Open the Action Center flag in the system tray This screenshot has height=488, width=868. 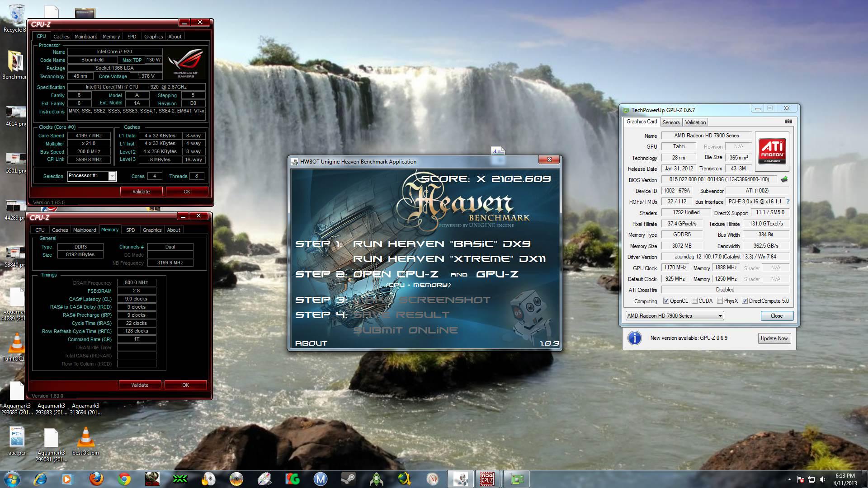[x=801, y=479]
